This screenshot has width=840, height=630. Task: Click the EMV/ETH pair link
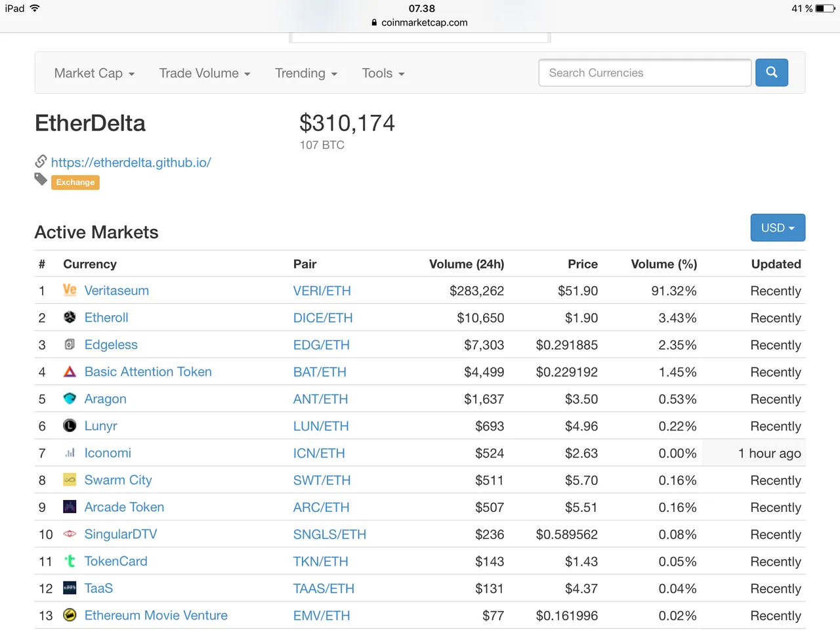[322, 616]
